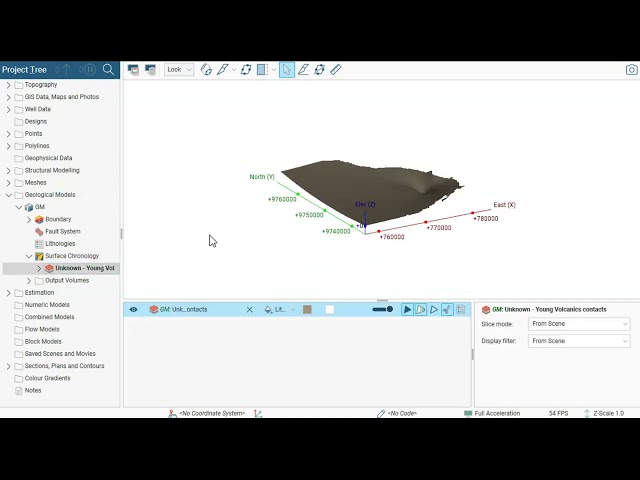
Task: Click the clipping box toolbar icon
Action: (x=262, y=70)
